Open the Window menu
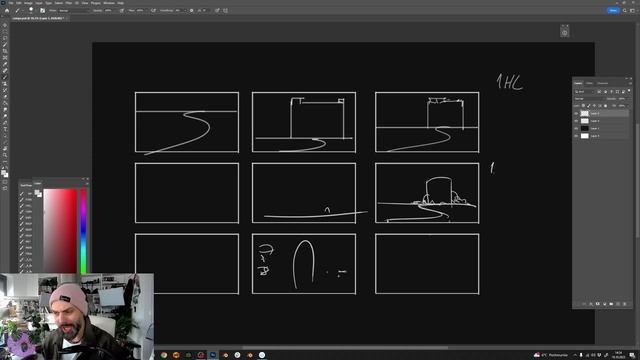The height and width of the screenshot is (360, 640). 109,3
